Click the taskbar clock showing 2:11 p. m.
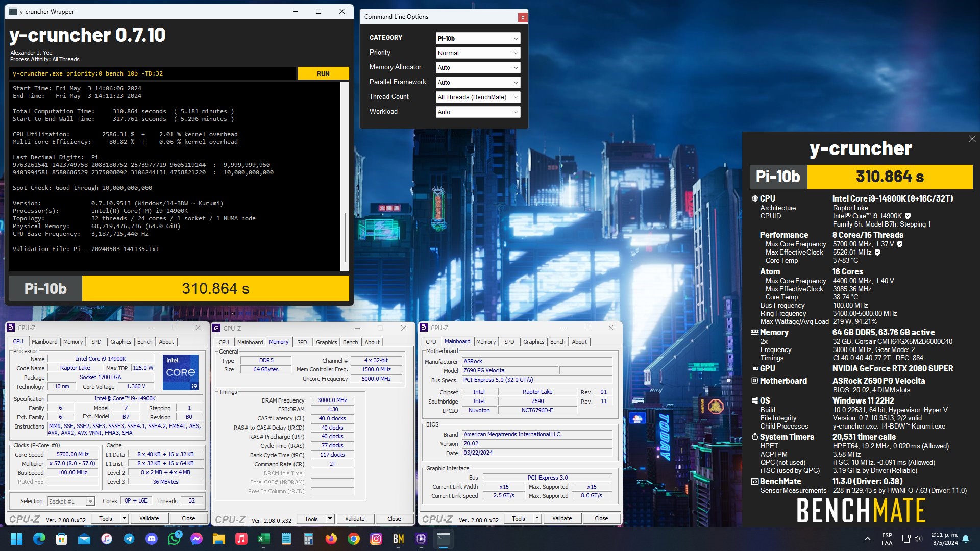Image resolution: width=980 pixels, height=551 pixels. 944,539
